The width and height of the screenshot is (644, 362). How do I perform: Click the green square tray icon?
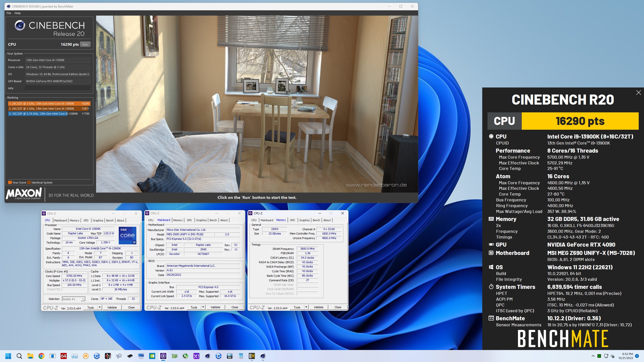coord(599,356)
